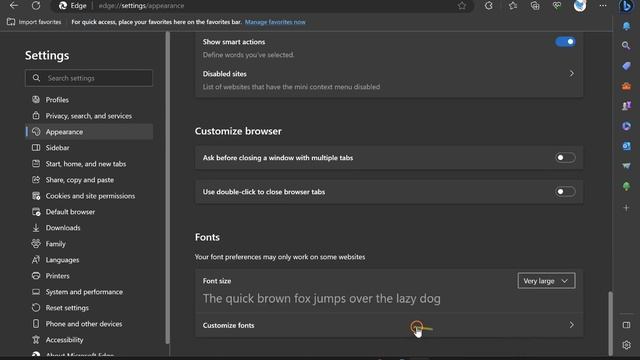The width and height of the screenshot is (640, 360).
Task: Click the Import favorites icon
Action: (x=11, y=22)
